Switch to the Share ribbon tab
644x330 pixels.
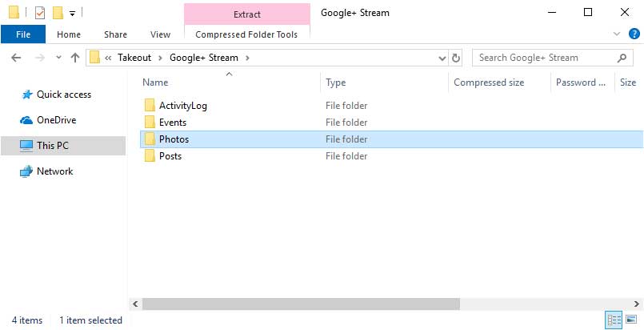click(115, 34)
